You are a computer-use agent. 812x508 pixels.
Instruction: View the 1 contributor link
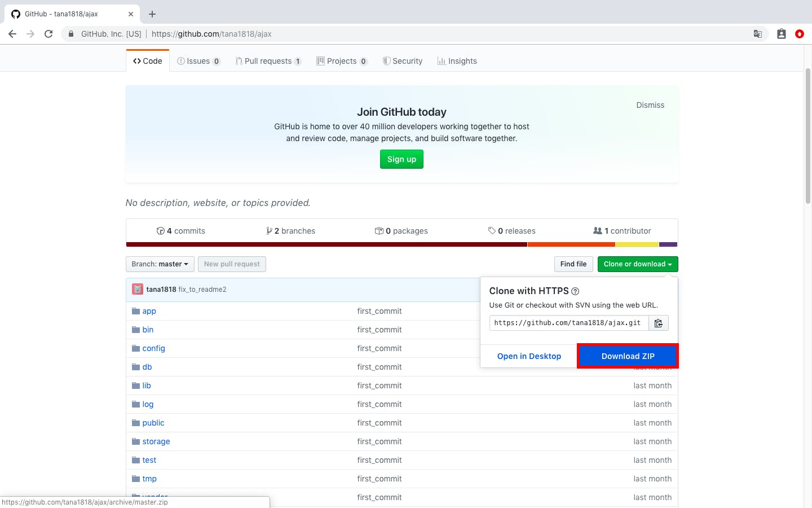(622, 231)
